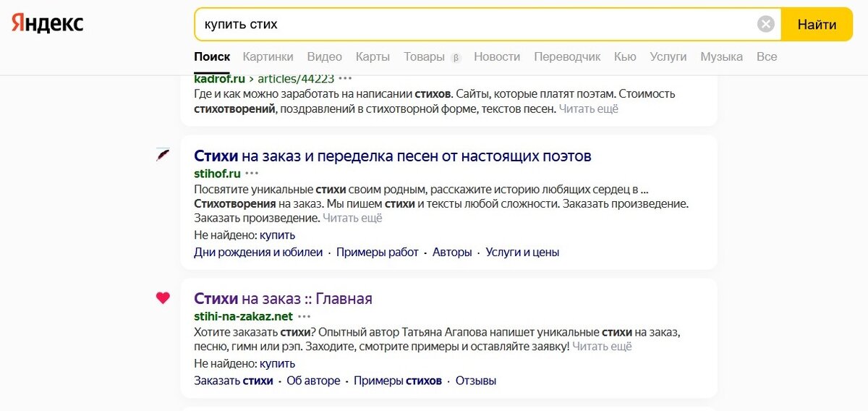Image resolution: width=868 pixels, height=411 pixels.
Task: Open the 'Примеры работ' sitelink
Action: pyautogui.click(x=378, y=253)
